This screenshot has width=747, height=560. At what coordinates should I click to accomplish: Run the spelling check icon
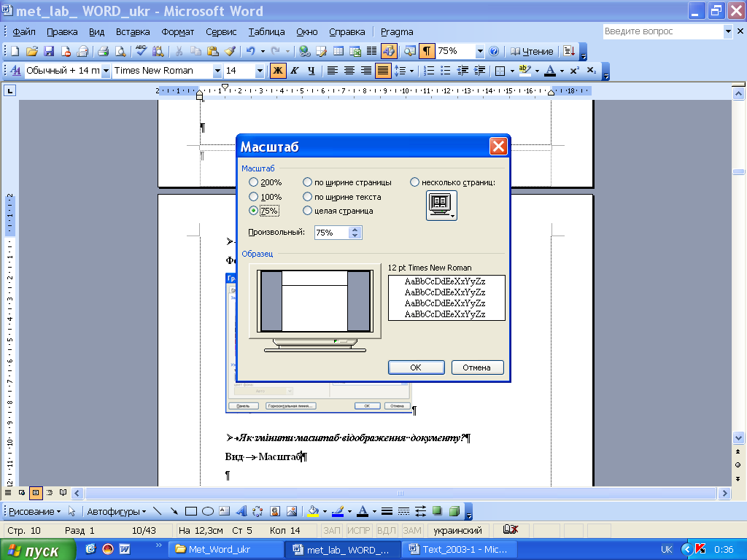coord(141,51)
